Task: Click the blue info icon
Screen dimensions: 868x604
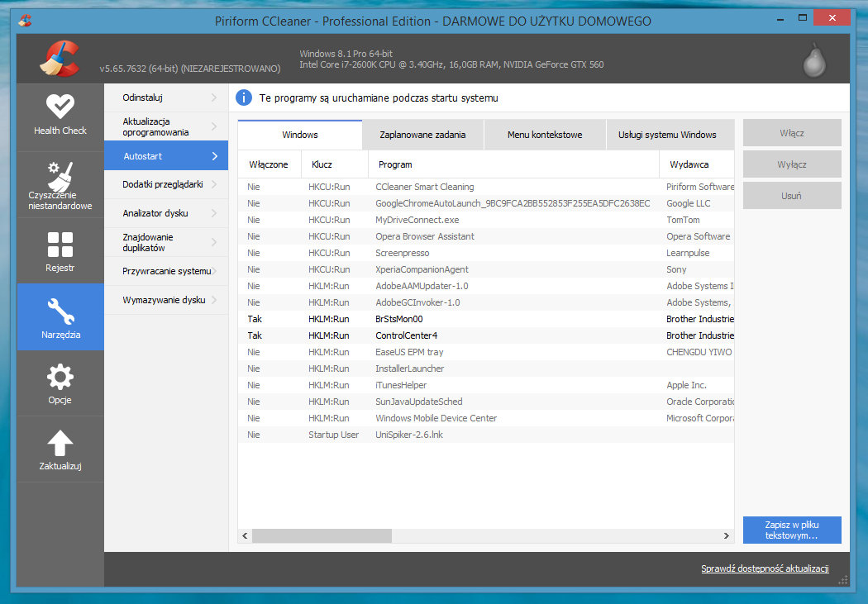Action: (x=244, y=97)
